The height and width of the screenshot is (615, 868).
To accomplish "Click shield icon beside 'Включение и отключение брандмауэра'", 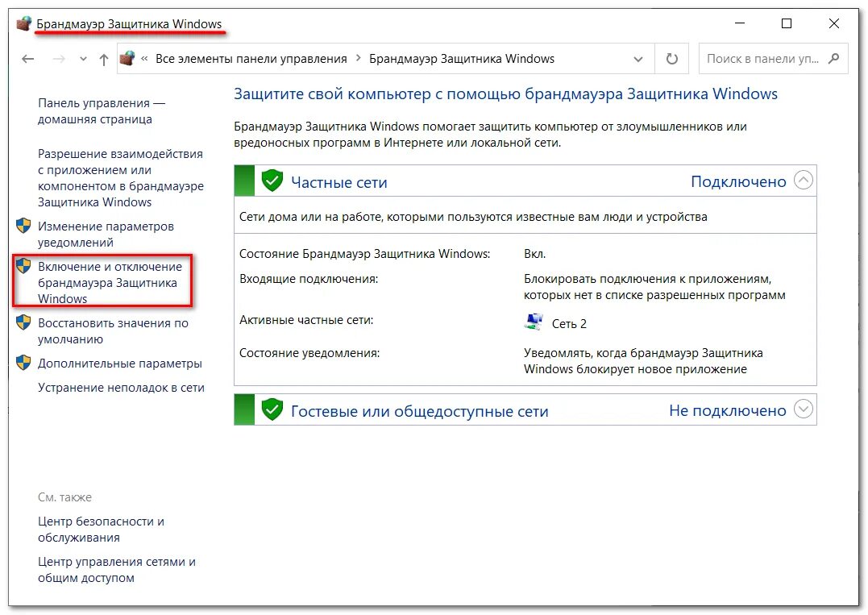I will pos(23,266).
